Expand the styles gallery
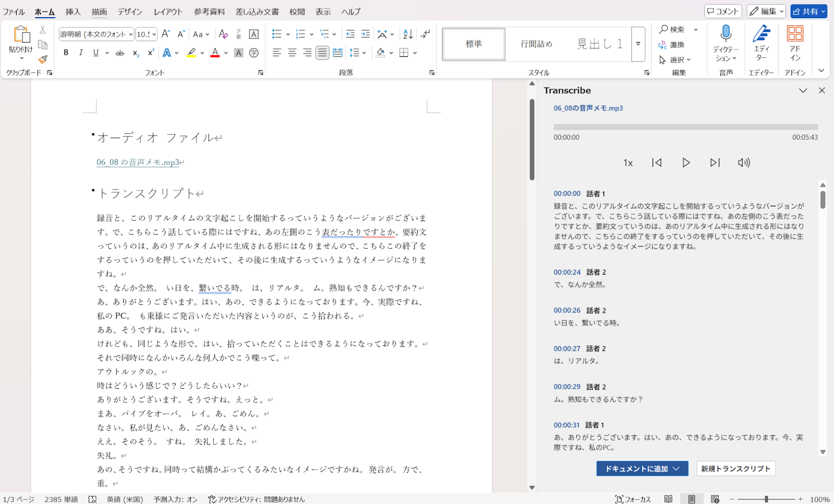This screenshot has width=834, height=504. coord(638,44)
